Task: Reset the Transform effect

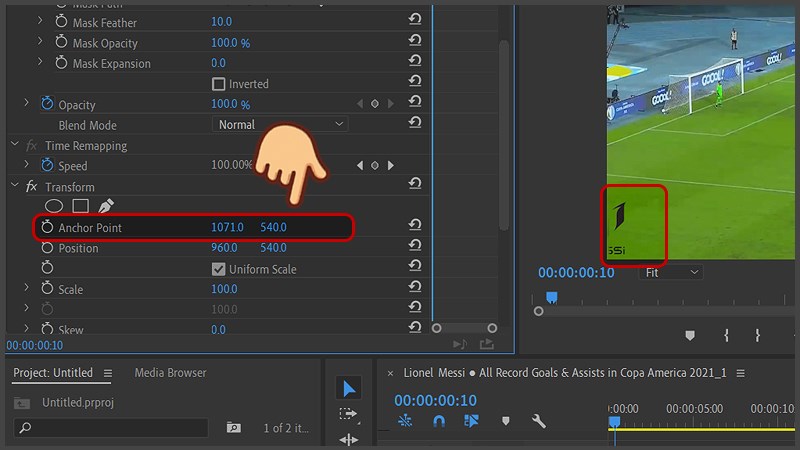Action: [415, 183]
